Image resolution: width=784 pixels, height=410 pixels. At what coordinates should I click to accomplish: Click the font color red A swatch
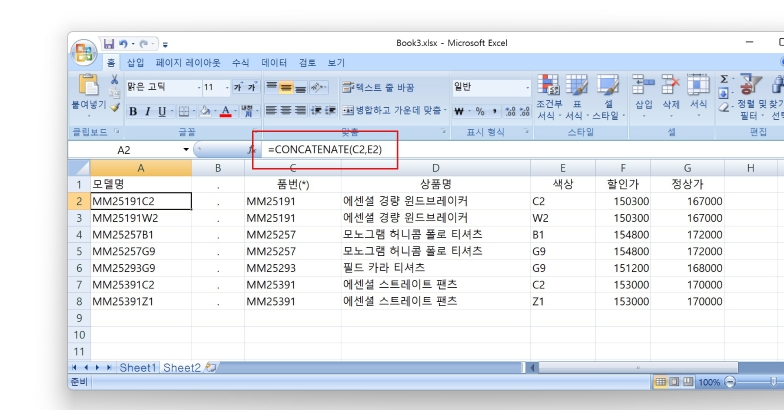click(226, 111)
